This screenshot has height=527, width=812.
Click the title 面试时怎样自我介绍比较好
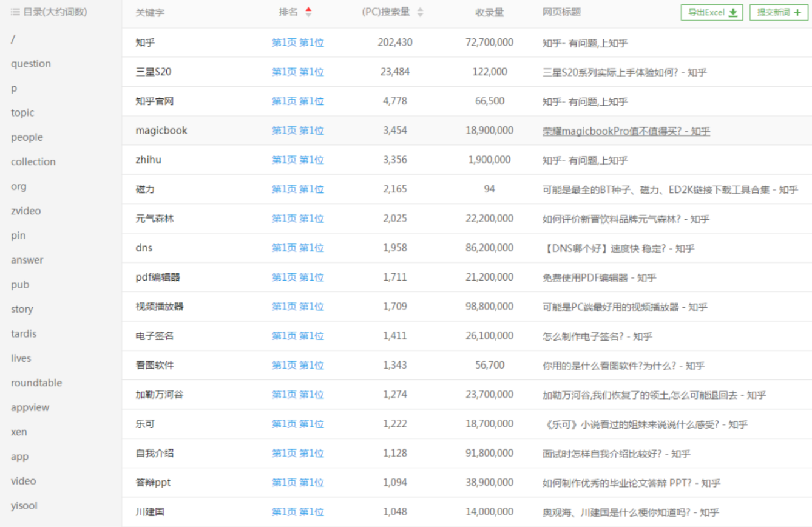(617, 454)
